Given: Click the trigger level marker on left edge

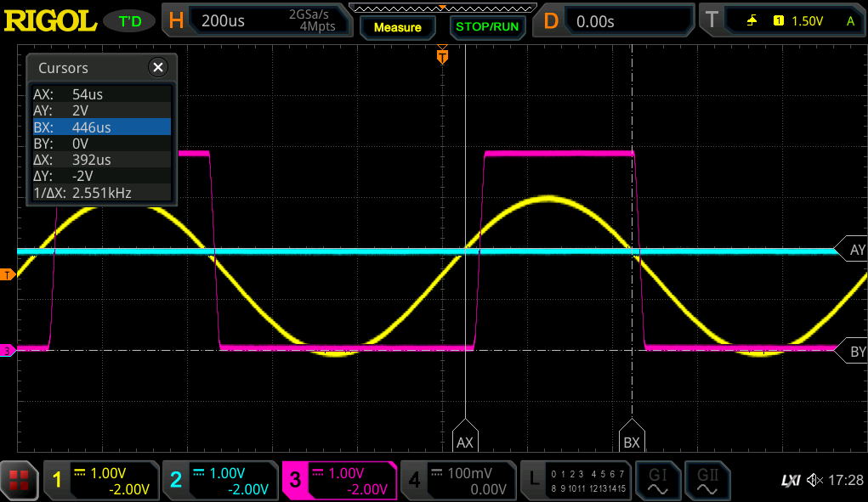Looking at the screenshot, I should (7, 274).
